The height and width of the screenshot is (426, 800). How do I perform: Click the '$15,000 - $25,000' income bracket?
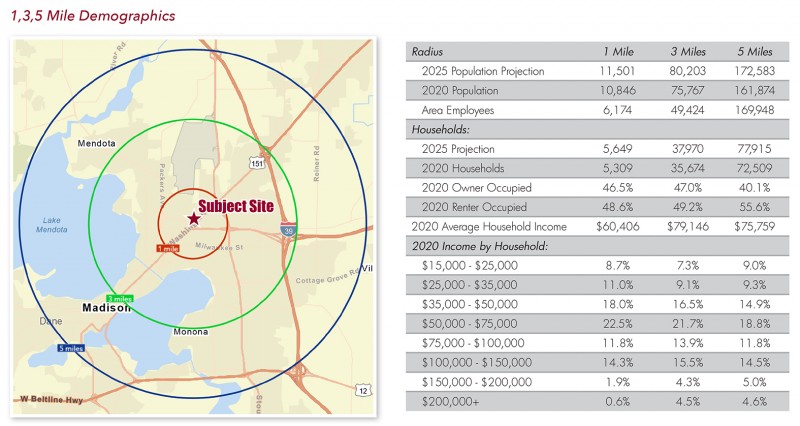click(x=469, y=265)
